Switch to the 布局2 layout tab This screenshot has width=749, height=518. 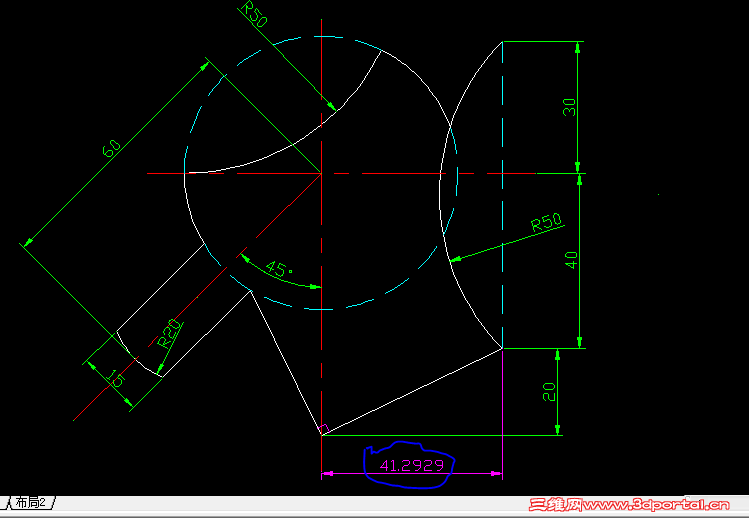(x=31, y=503)
